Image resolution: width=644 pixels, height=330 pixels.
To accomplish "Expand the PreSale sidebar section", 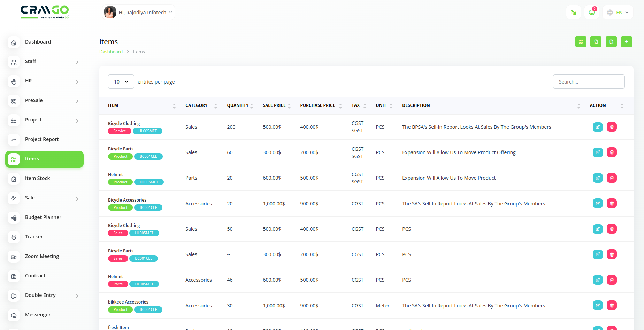I will (44, 101).
